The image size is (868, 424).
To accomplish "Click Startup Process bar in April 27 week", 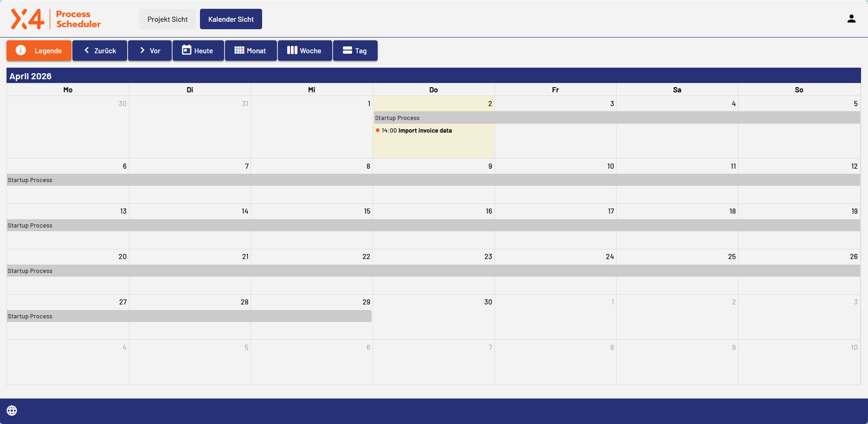I will (x=189, y=316).
